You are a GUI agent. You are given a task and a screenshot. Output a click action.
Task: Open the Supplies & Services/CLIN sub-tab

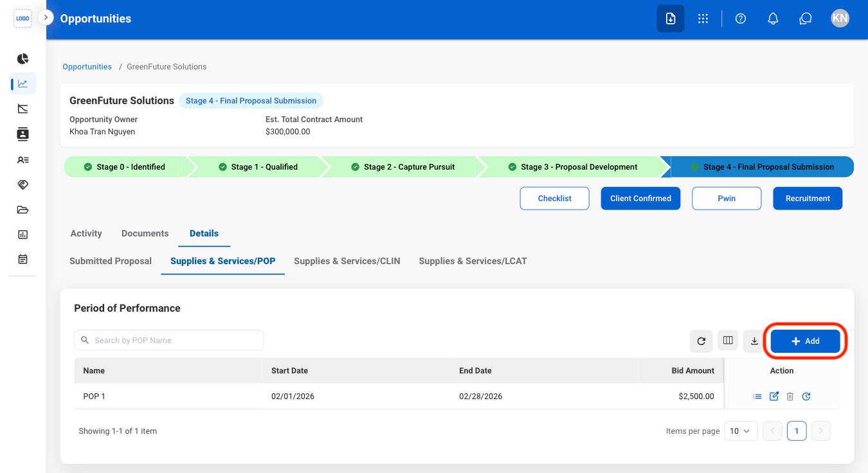(347, 261)
